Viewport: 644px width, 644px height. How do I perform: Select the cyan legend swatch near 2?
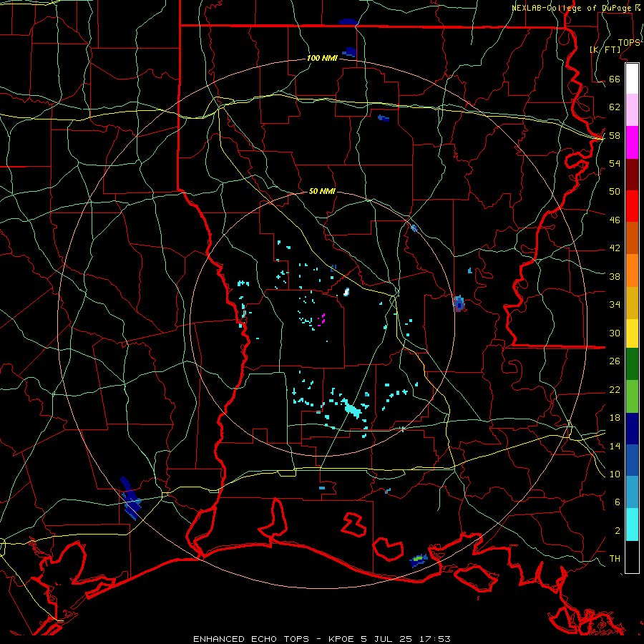click(x=632, y=525)
